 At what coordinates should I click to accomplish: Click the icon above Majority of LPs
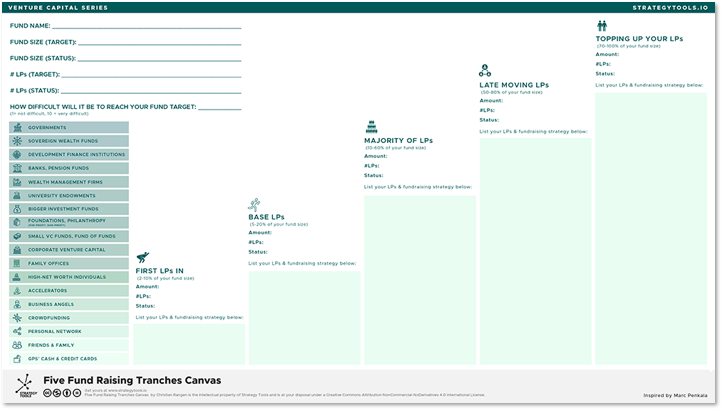[x=370, y=127]
